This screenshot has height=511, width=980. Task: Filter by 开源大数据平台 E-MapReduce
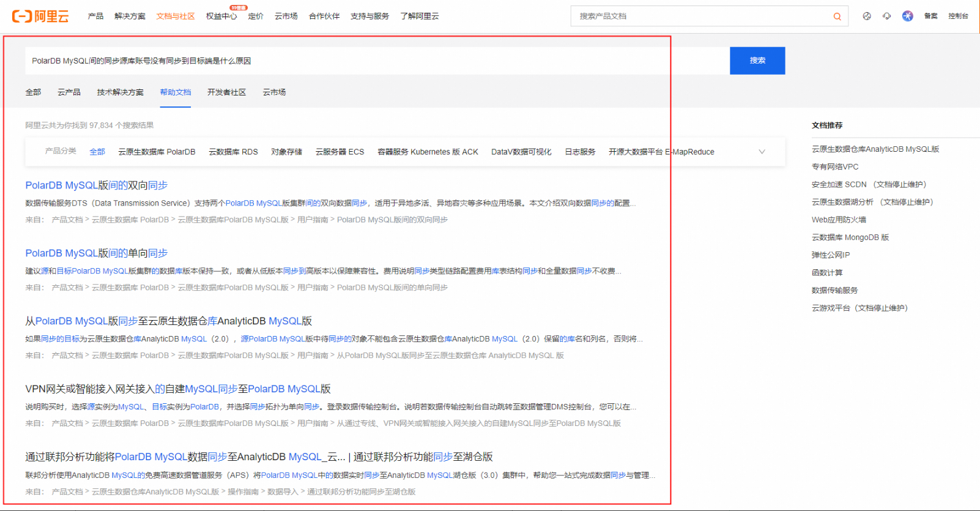[x=661, y=152]
